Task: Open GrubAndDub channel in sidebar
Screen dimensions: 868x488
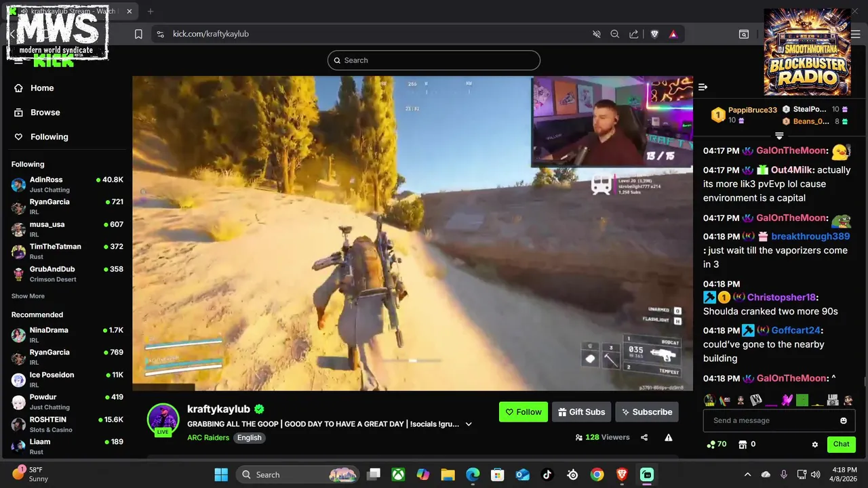Action: point(67,274)
